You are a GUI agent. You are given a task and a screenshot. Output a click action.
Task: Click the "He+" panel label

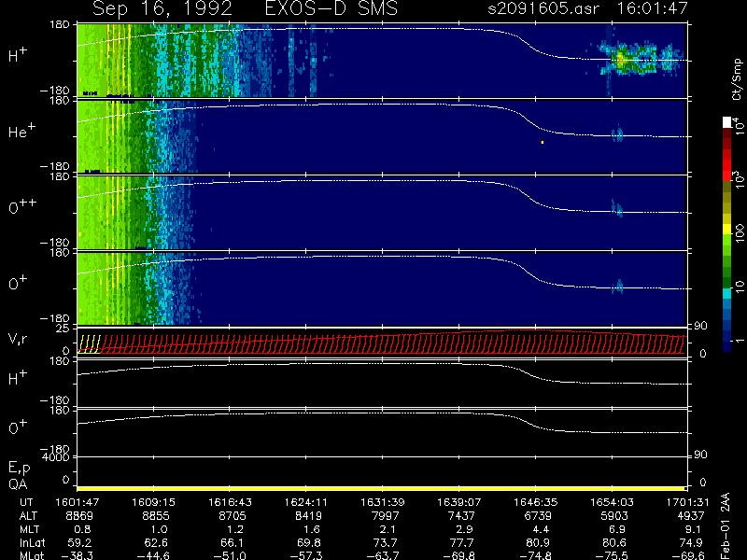(x=21, y=131)
